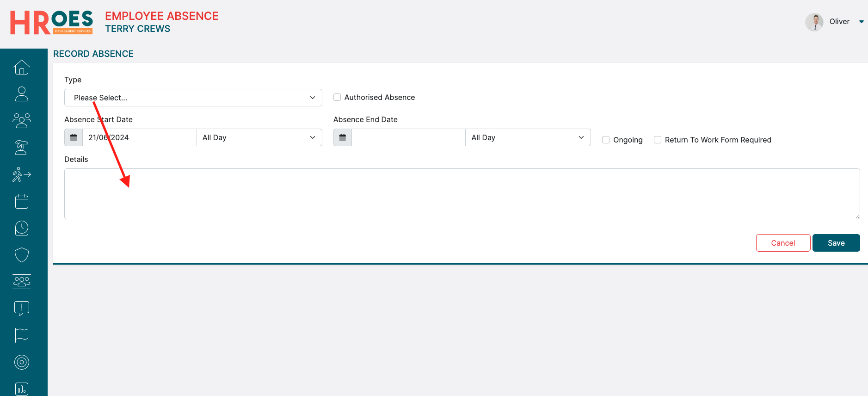The width and height of the screenshot is (868, 396).
Task: Click the target goals sidebar icon
Action: (22, 362)
